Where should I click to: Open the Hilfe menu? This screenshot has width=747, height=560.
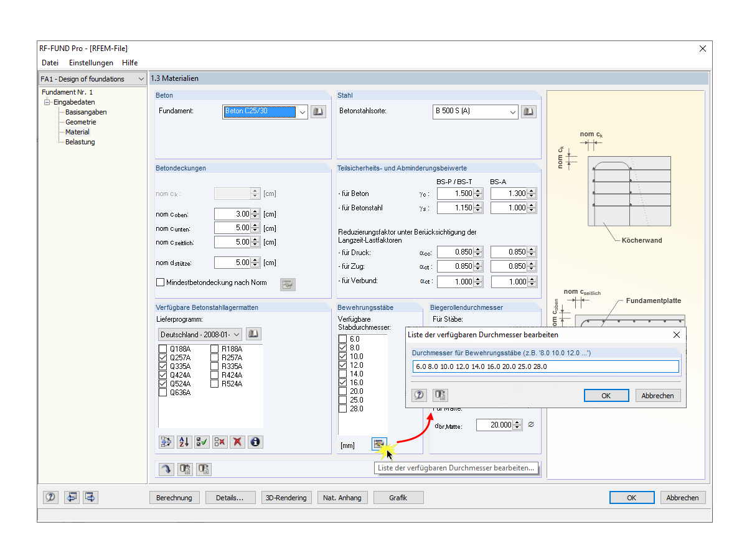click(130, 63)
